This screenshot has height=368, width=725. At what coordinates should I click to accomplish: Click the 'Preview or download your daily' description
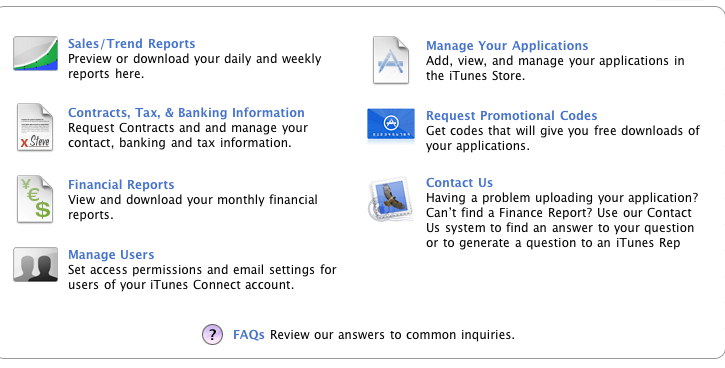click(194, 66)
